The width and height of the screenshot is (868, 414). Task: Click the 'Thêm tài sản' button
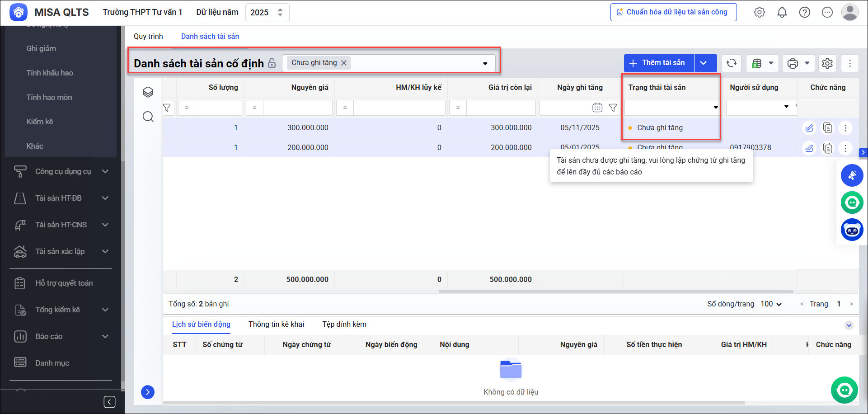click(659, 63)
